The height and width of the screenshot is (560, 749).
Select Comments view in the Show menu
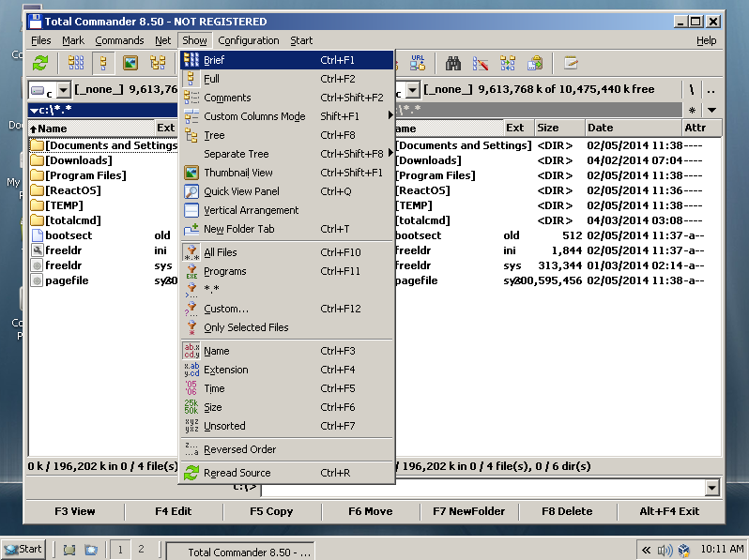click(287, 98)
